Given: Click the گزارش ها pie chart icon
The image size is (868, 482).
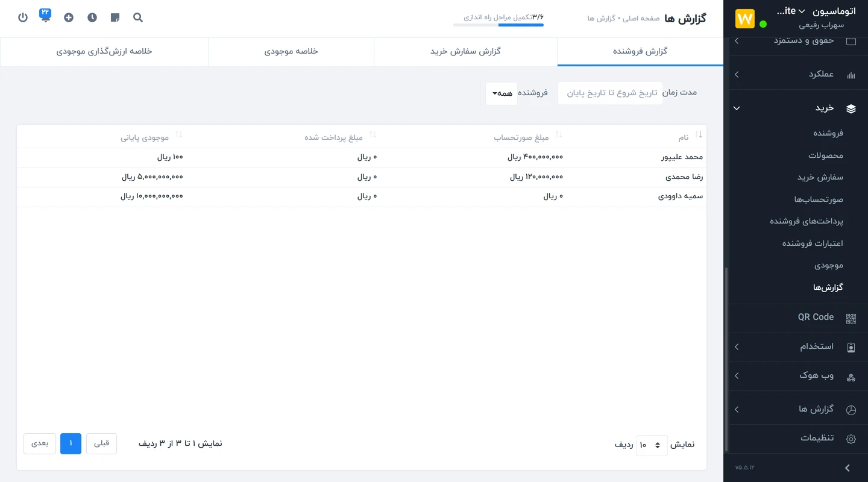Looking at the screenshot, I should click(x=851, y=410).
